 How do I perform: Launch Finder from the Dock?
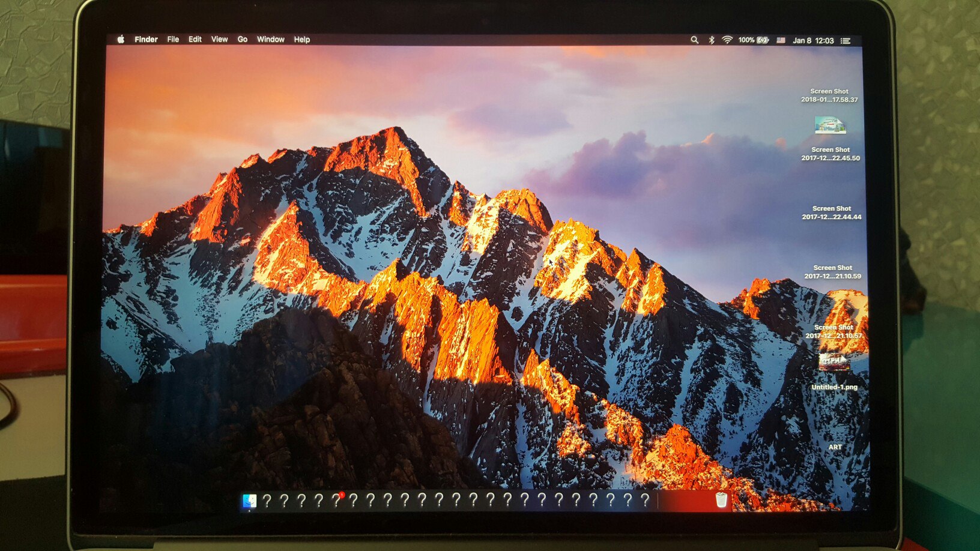(x=249, y=501)
